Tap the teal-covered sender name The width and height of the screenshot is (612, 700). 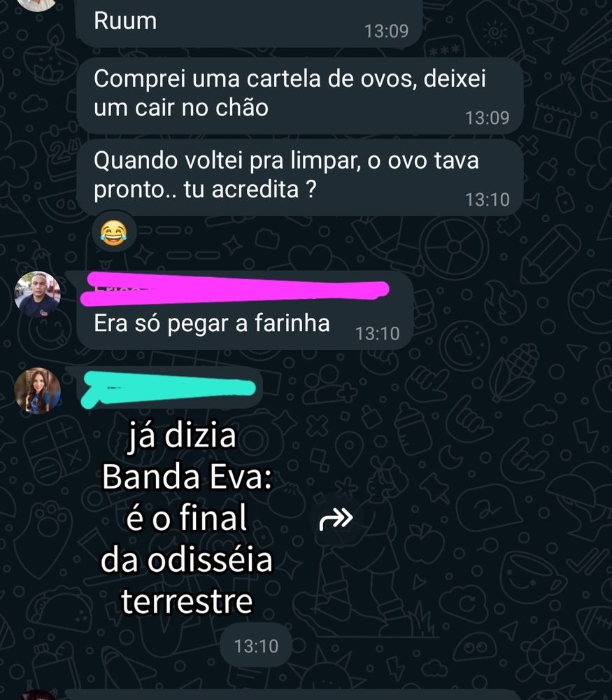(169, 388)
